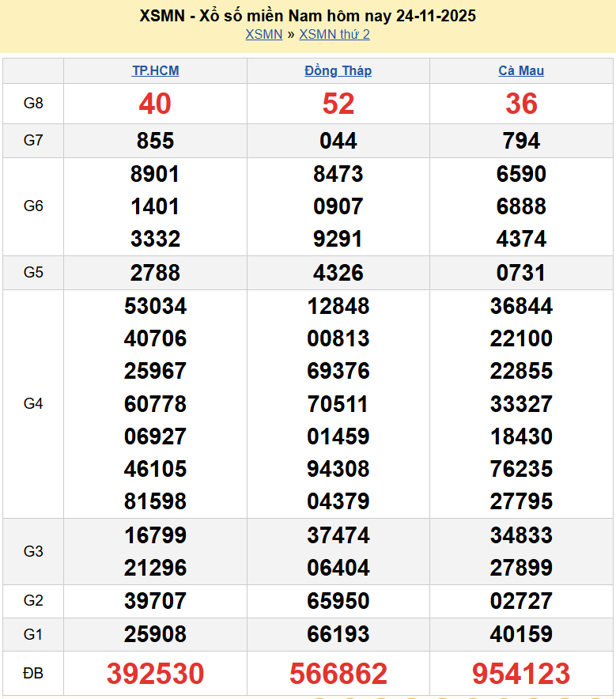This screenshot has height=699, width=616.
Task: Select TP.HCM special prize number 392530
Action: tap(155, 674)
